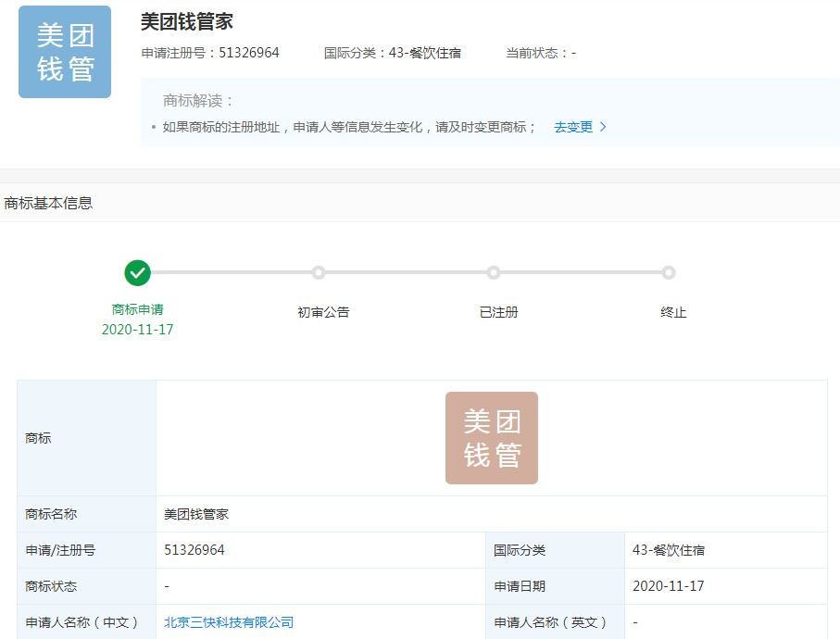The image size is (840, 639).
Task: Select the 初审公告 progress step marker
Action: click(319, 272)
